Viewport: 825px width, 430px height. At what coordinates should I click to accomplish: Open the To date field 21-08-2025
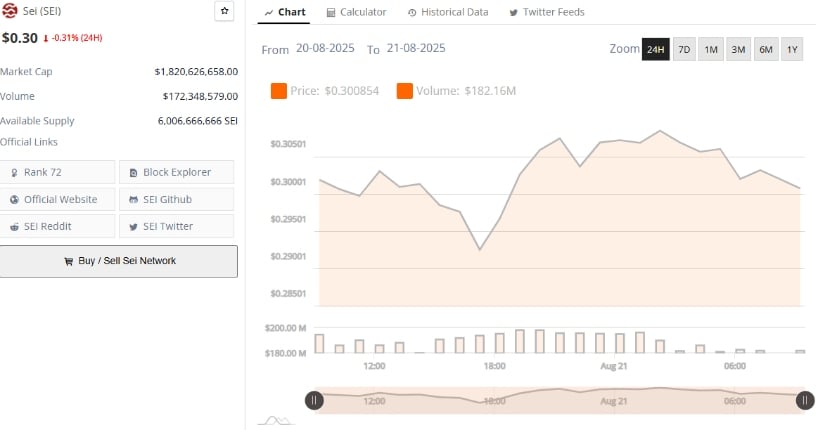(x=416, y=48)
